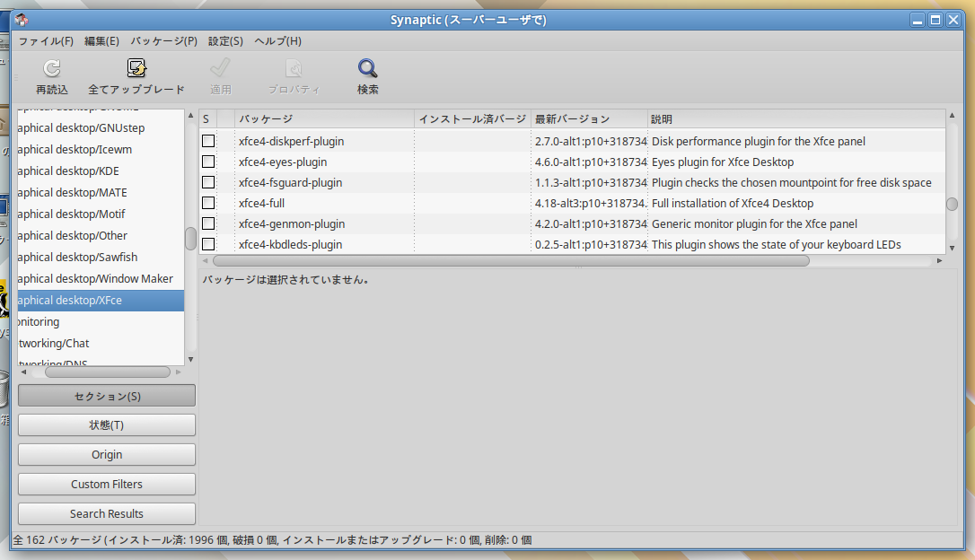Sort by the インストール済バージョン column header
Viewport: 975px width, 560px height.
tap(472, 118)
